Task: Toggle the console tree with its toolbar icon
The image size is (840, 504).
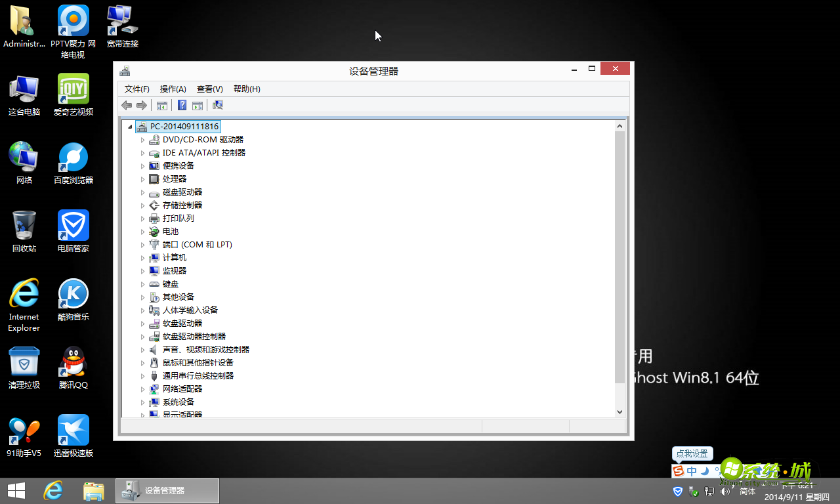Action: click(161, 105)
